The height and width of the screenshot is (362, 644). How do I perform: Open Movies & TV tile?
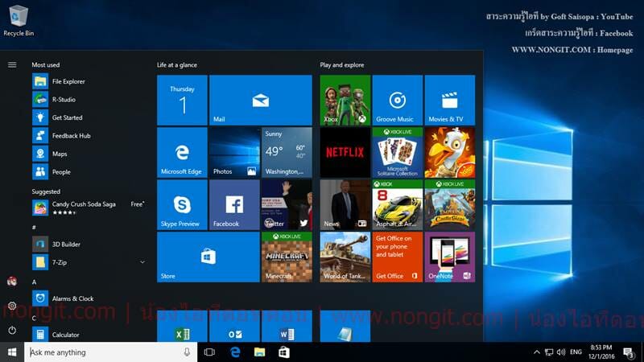pos(450,100)
